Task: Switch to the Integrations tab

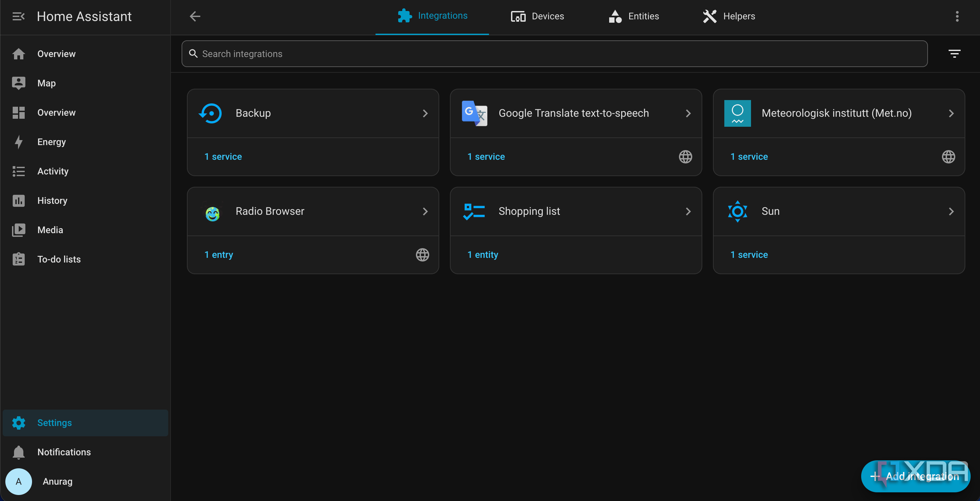Action: point(432,16)
